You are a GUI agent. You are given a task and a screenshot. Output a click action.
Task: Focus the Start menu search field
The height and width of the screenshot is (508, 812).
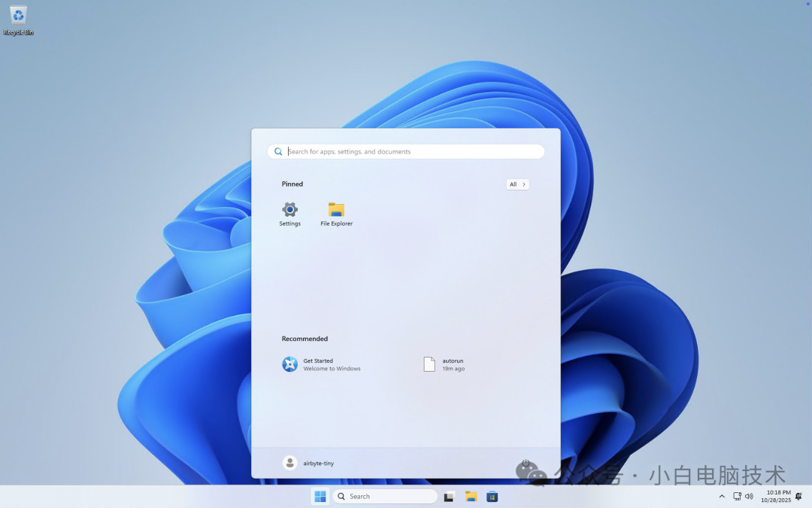coord(405,151)
